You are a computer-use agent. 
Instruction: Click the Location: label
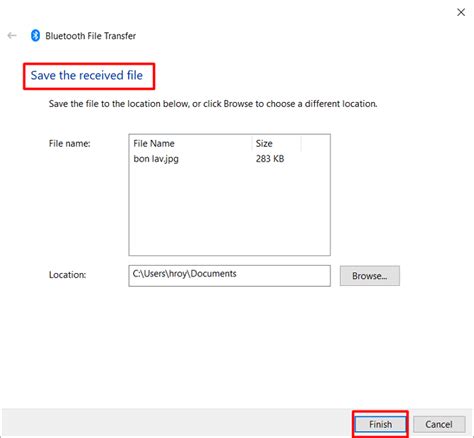[67, 275]
